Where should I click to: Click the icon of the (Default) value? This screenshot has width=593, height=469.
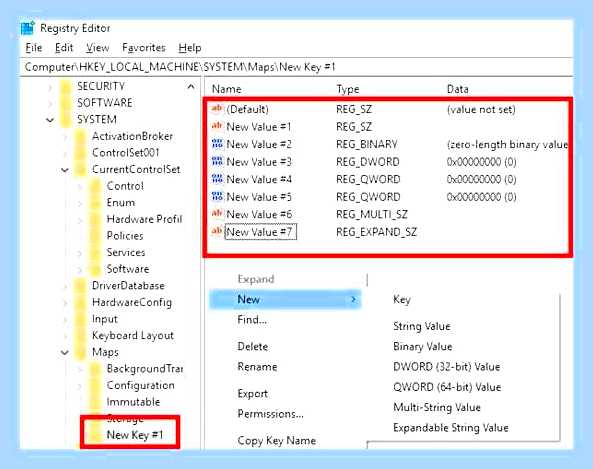tap(217, 109)
